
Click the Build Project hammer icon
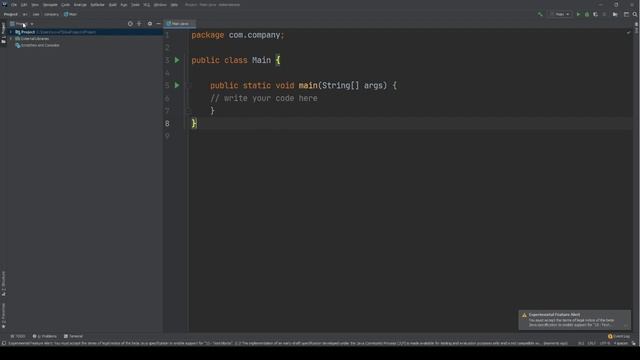pyautogui.click(x=540, y=14)
